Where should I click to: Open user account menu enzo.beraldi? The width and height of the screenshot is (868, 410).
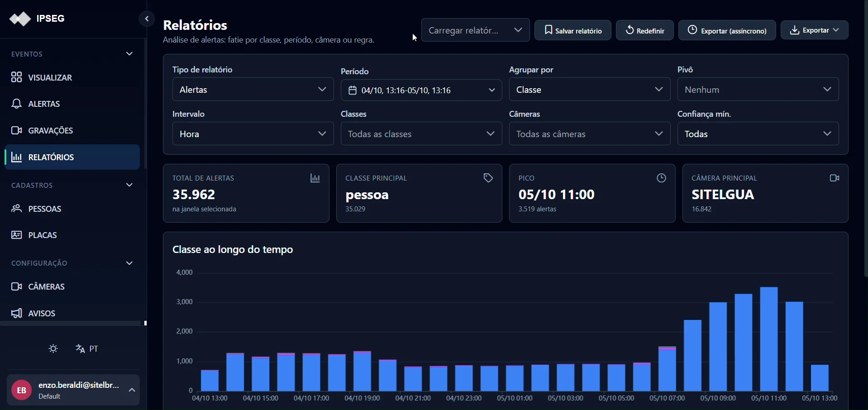tap(73, 390)
